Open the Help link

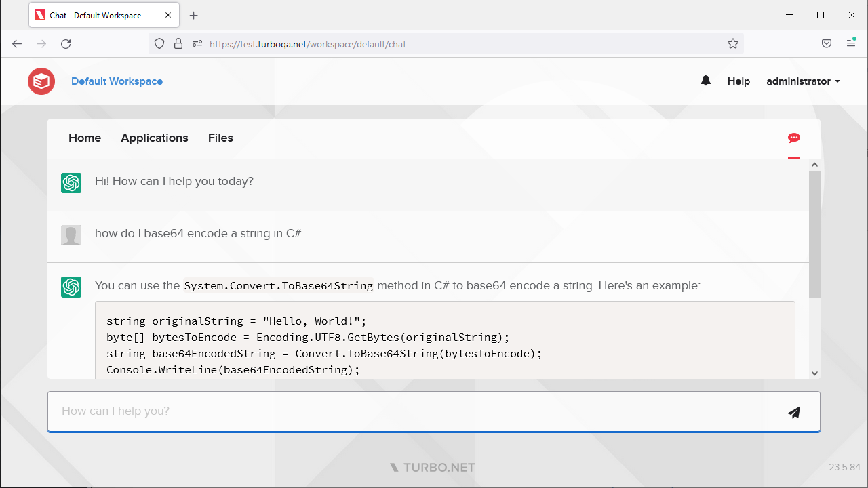(738, 81)
